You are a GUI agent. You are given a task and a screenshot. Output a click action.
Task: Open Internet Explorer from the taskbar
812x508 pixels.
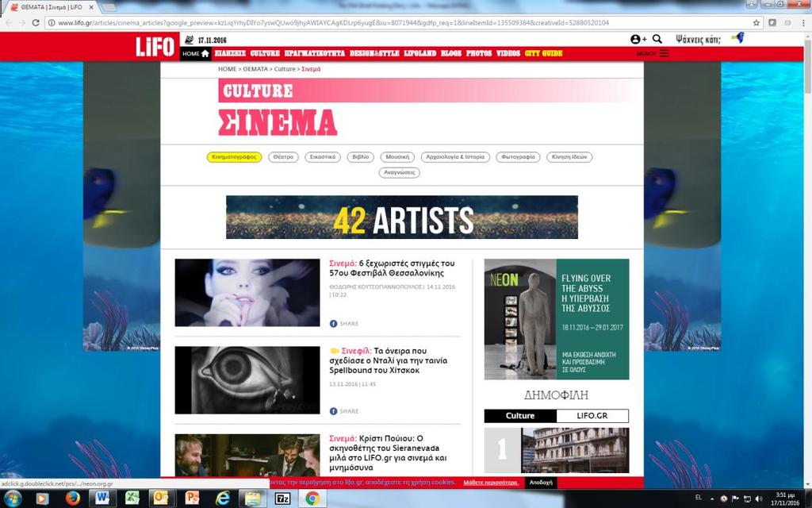pos(223,498)
